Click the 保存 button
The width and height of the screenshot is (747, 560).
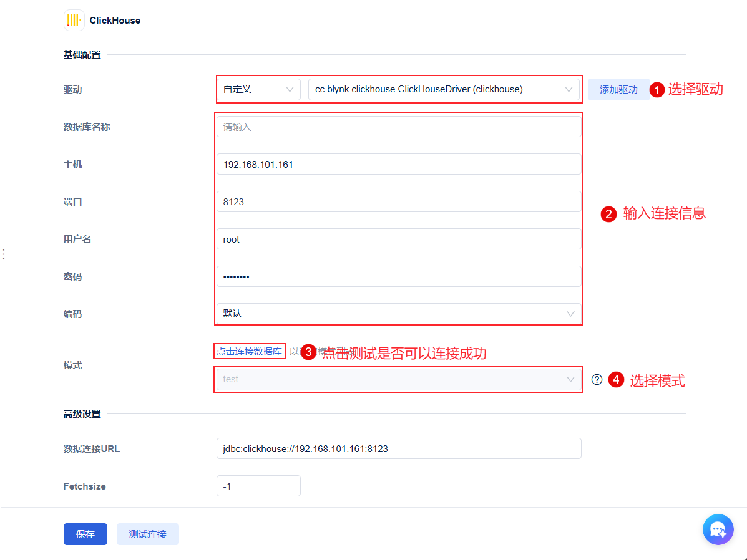coord(85,534)
